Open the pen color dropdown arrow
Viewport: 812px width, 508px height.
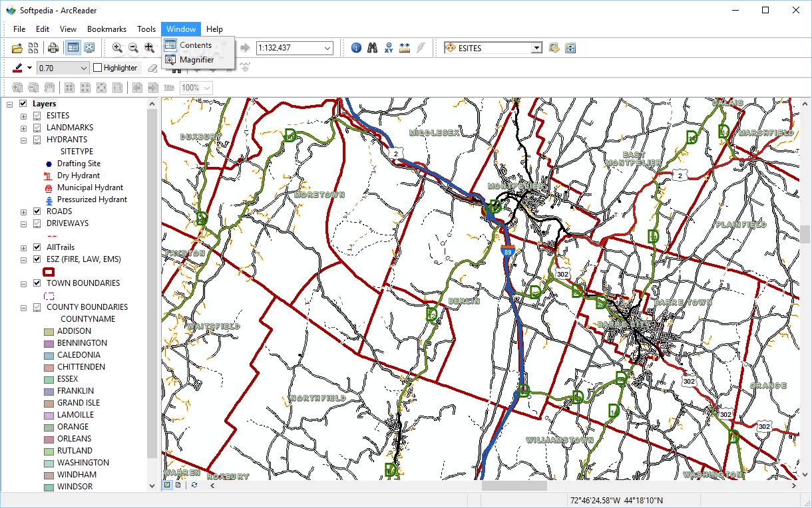(29, 68)
